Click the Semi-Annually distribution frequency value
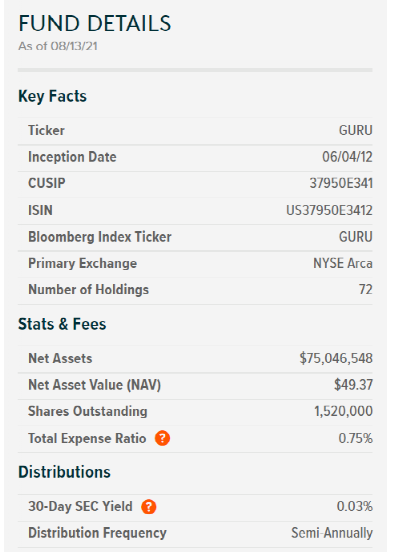 point(332,533)
